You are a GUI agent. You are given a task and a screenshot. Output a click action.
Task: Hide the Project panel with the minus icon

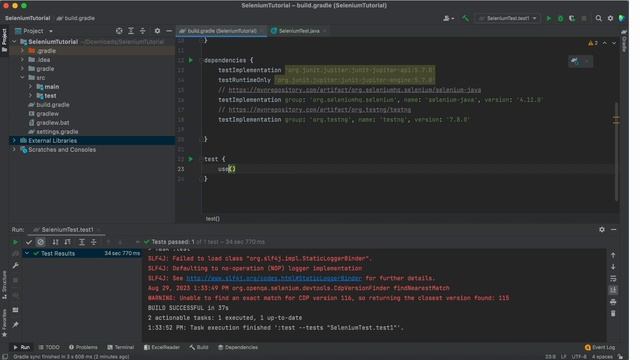169,31
